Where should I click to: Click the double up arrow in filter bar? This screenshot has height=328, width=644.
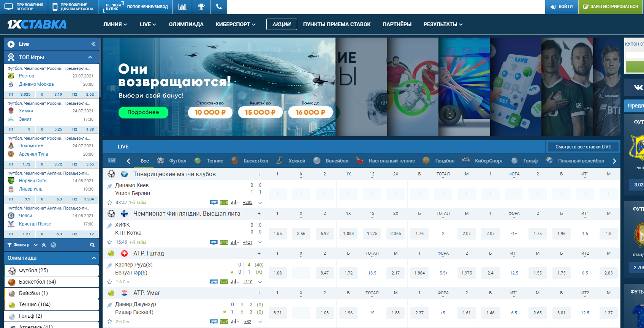click(x=44, y=245)
